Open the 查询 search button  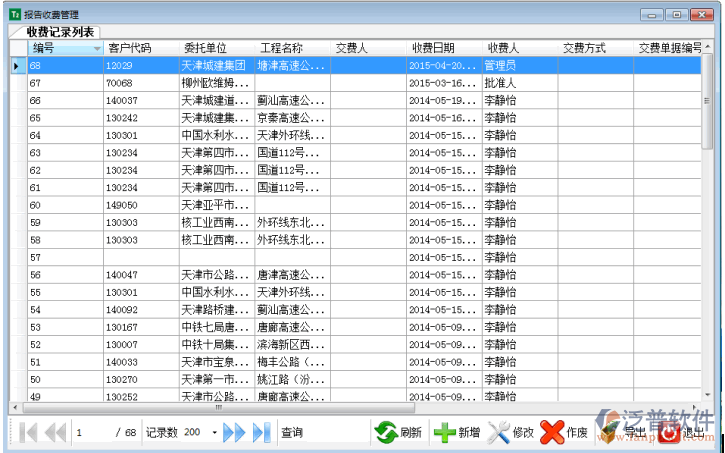[x=292, y=433]
